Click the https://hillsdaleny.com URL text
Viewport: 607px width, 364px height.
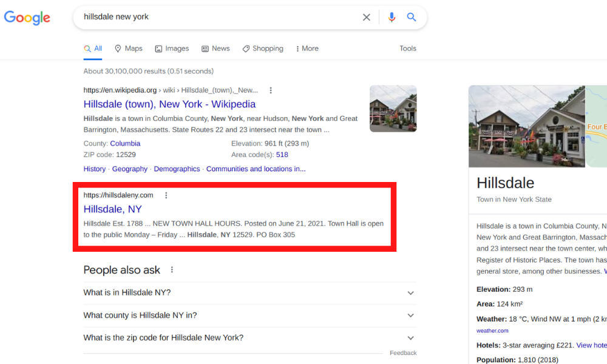point(118,195)
